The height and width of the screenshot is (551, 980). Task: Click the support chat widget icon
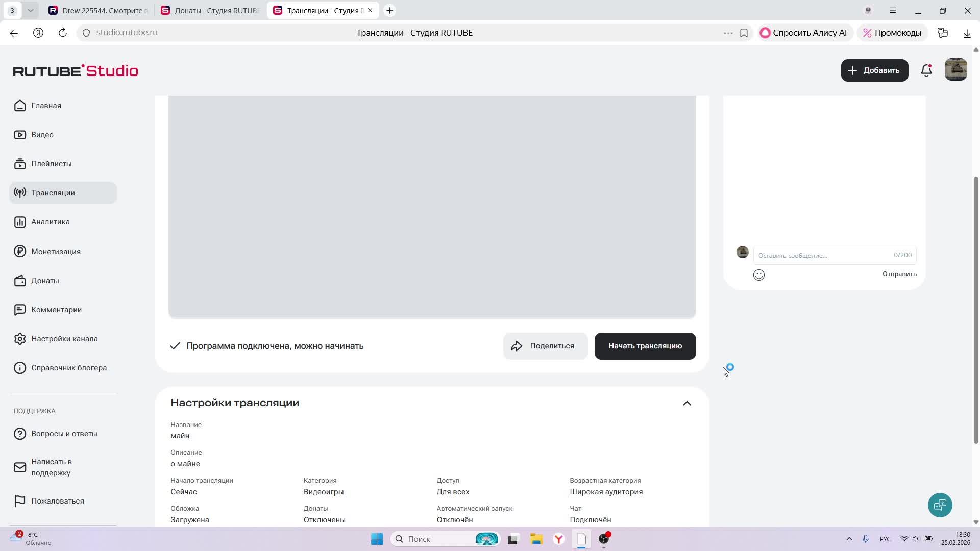click(940, 505)
